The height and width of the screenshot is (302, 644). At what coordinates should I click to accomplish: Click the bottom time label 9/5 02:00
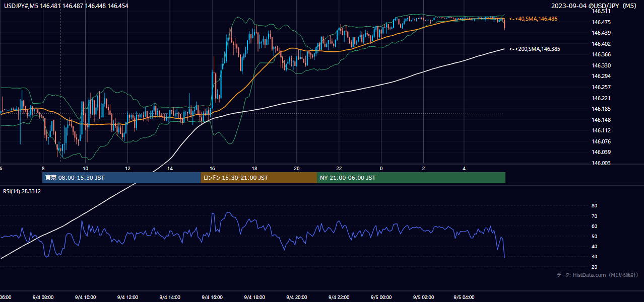[423, 297]
